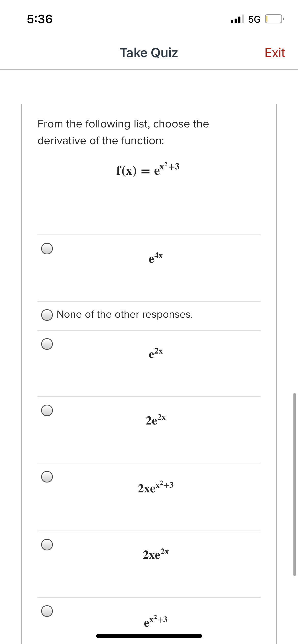Tap the 5G network indicator
Screen dimensions: 298x644
[x=254, y=19]
